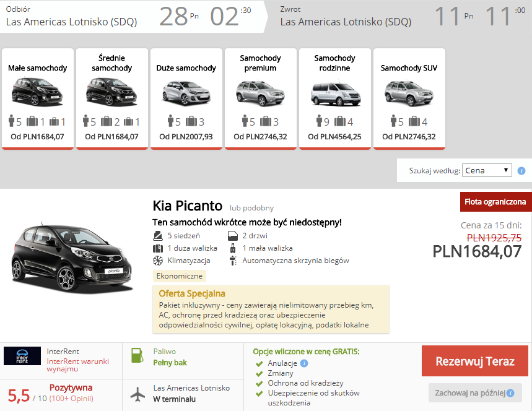The image size is (532, 411).
Task: Click the 5,5 rating score
Action: pos(19,396)
